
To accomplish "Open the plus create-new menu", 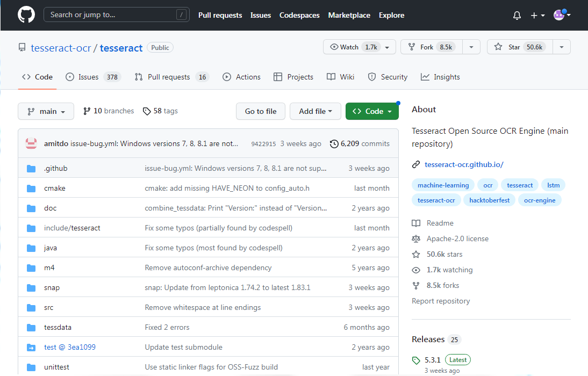I will point(537,16).
